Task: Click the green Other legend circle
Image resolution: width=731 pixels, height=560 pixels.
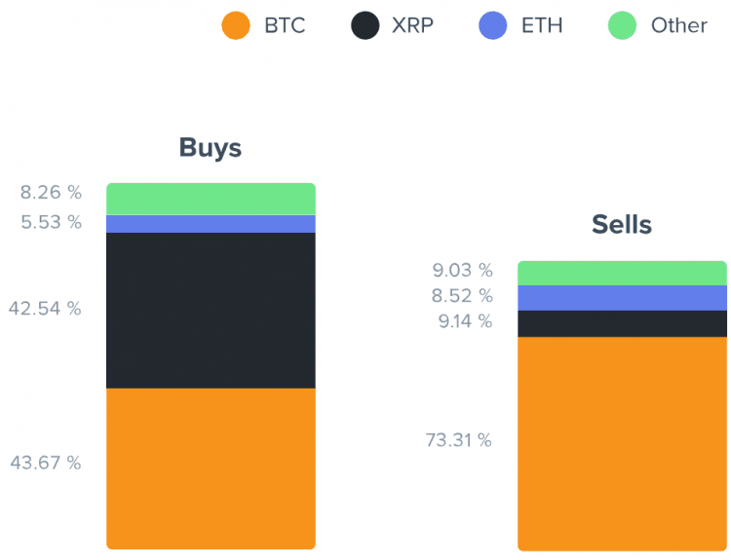Action: (623, 25)
